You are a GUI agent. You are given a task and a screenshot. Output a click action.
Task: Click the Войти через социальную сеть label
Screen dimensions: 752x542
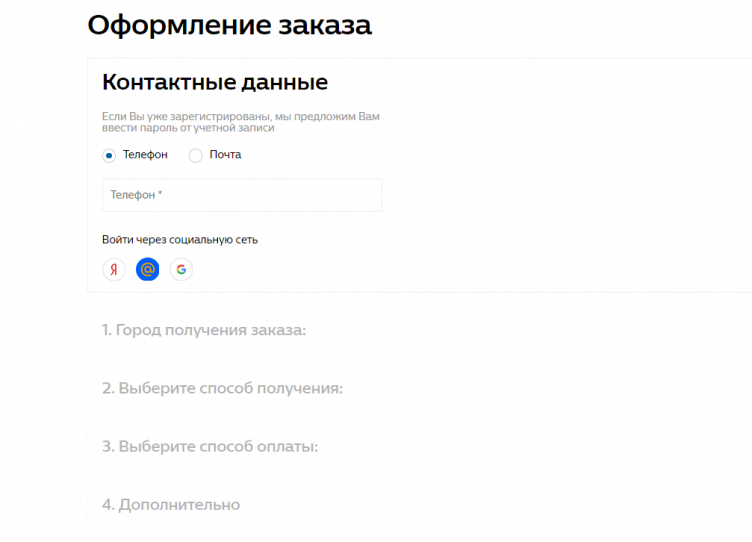point(180,240)
